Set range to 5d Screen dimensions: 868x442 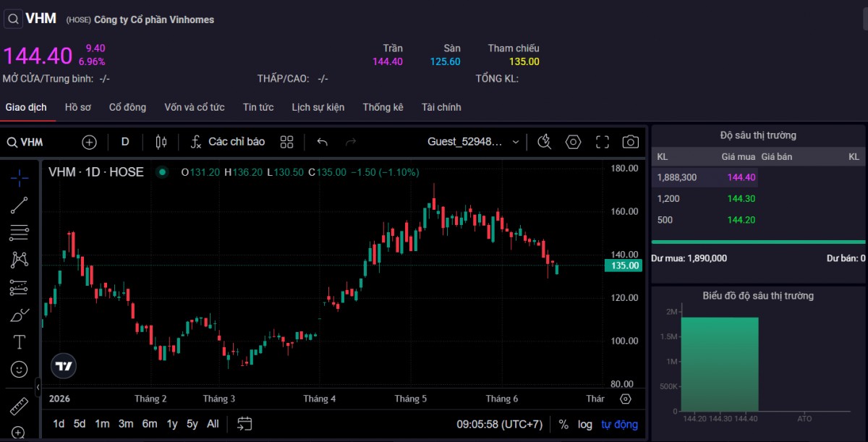(x=80, y=424)
